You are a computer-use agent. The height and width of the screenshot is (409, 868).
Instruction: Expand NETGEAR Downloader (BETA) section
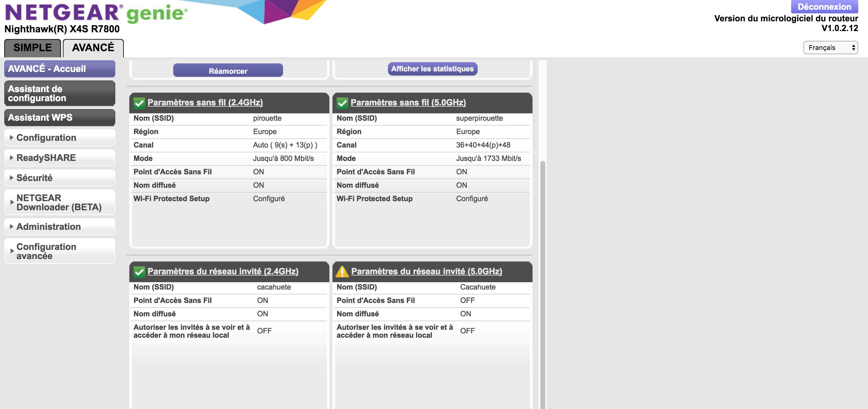[59, 202]
